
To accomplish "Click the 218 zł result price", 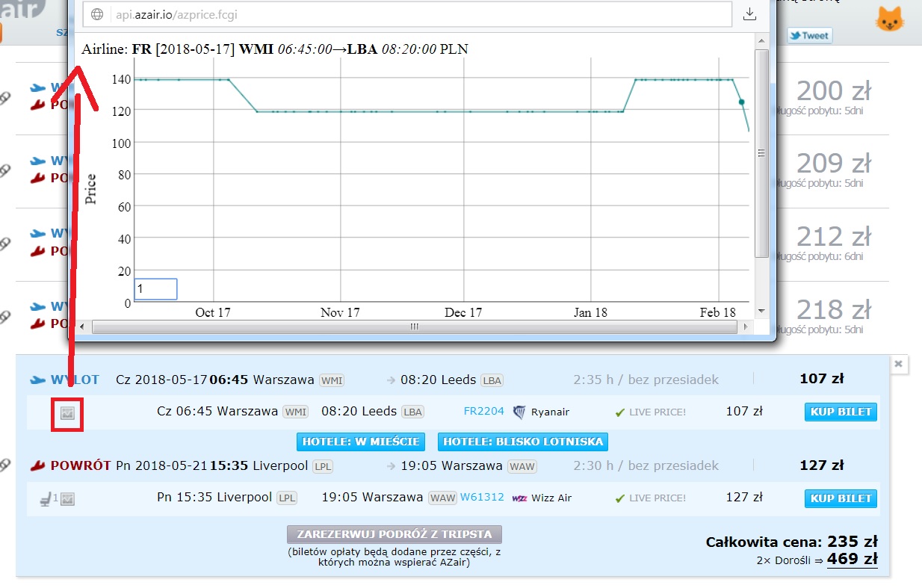I will [833, 309].
